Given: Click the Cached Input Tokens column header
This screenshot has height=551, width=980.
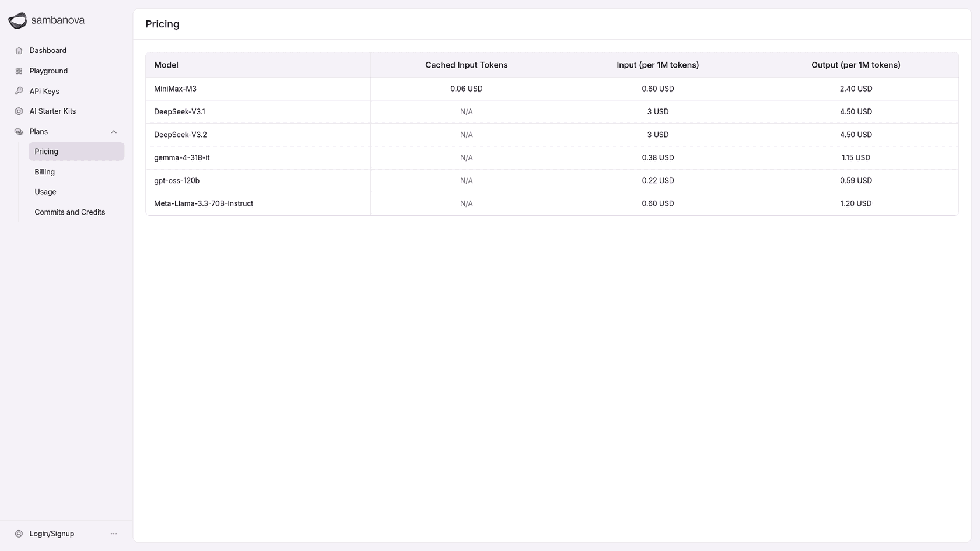Looking at the screenshot, I should (467, 65).
